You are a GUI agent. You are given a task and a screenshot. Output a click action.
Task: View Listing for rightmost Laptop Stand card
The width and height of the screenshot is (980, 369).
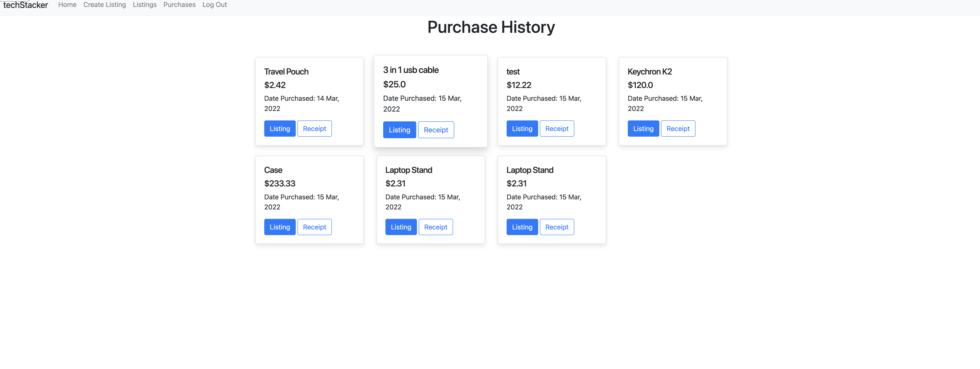[522, 227]
